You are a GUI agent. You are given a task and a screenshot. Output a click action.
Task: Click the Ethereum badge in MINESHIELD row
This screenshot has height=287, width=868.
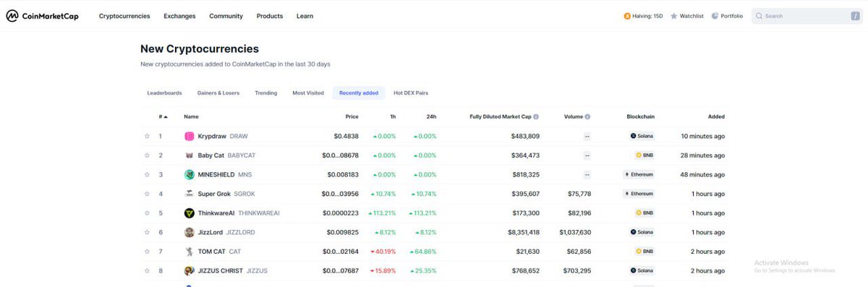(x=639, y=174)
